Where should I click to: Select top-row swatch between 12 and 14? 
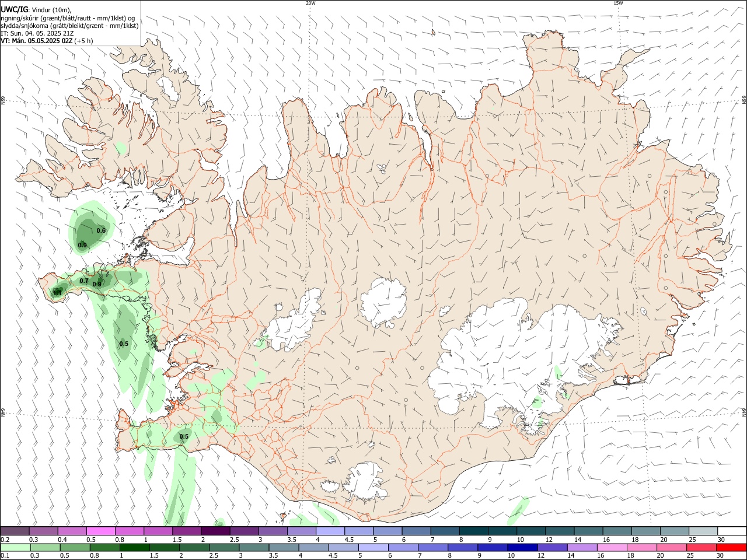click(x=561, y=531)
